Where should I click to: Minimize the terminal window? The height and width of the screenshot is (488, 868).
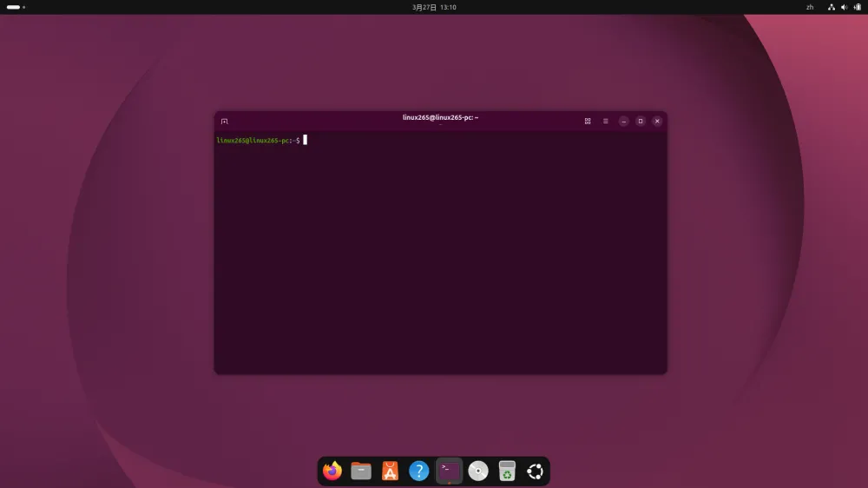tap(624, 122)
